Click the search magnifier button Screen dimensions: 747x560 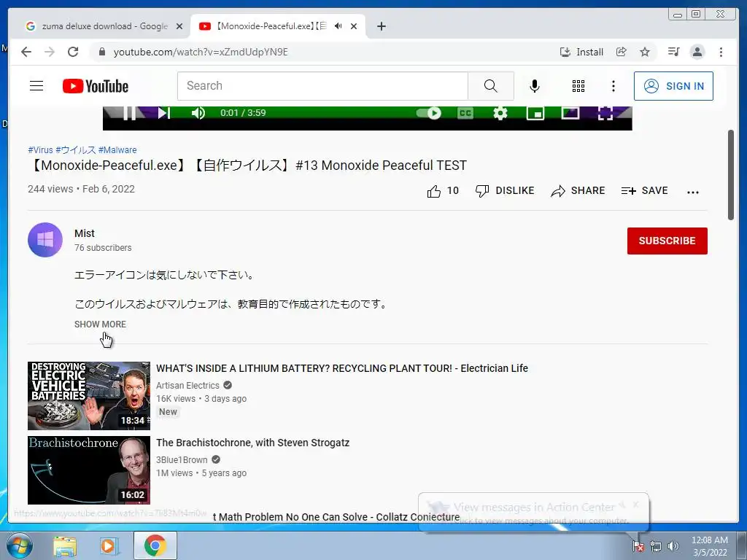tap(491, 86)
